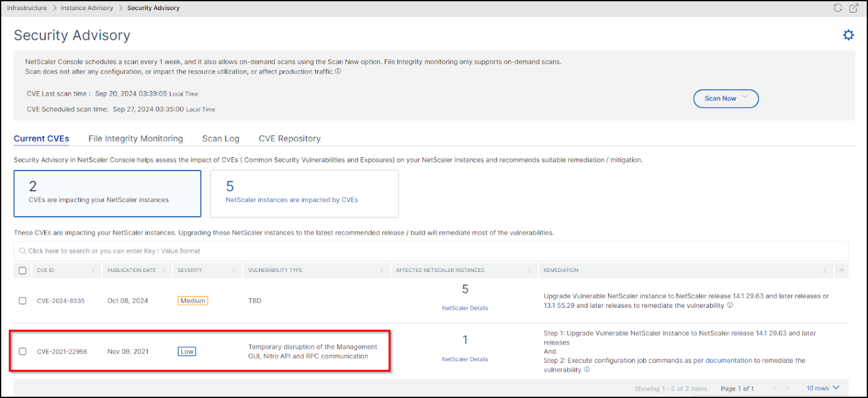Image resolution: width=868 pixels, height=398 pixels.
Task: Click the add column plus icon
Action: (842, 270)
